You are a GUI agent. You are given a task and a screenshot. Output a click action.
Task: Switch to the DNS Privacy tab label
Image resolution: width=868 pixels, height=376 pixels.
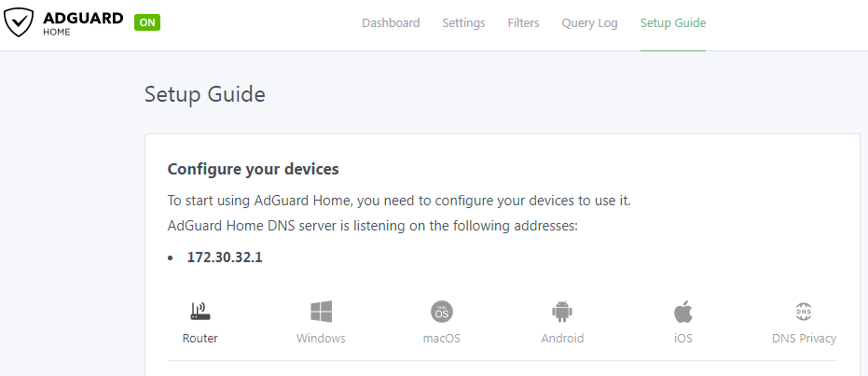(x=804, y=339)
